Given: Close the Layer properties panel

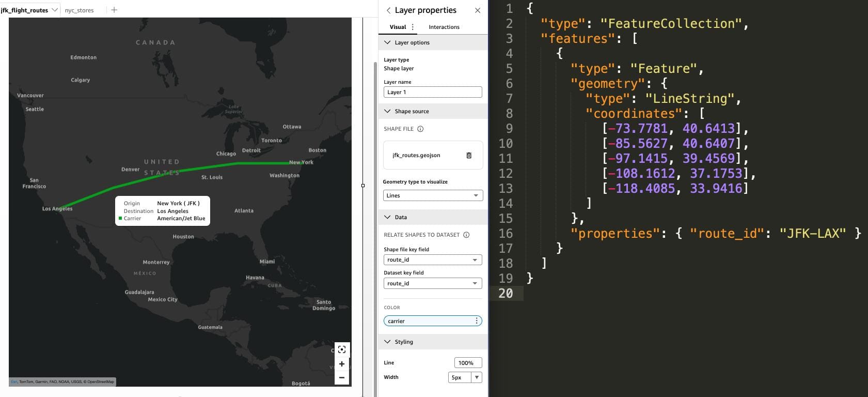Looking at the screenshot, I should (x=478, y=10).
